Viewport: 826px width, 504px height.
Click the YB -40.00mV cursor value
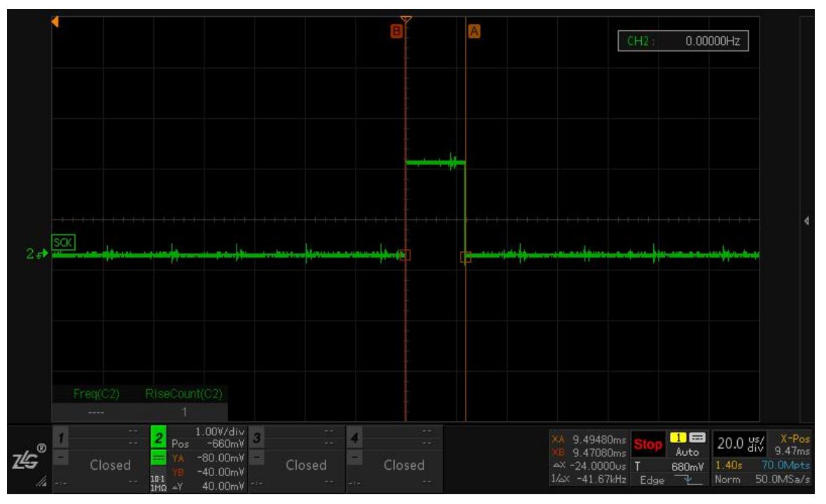(x=208, y=472)
